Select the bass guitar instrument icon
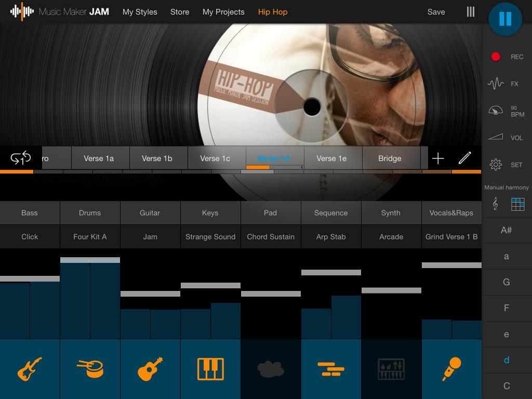The width and height of the screenshot is (532, 399). coord(30,369)
